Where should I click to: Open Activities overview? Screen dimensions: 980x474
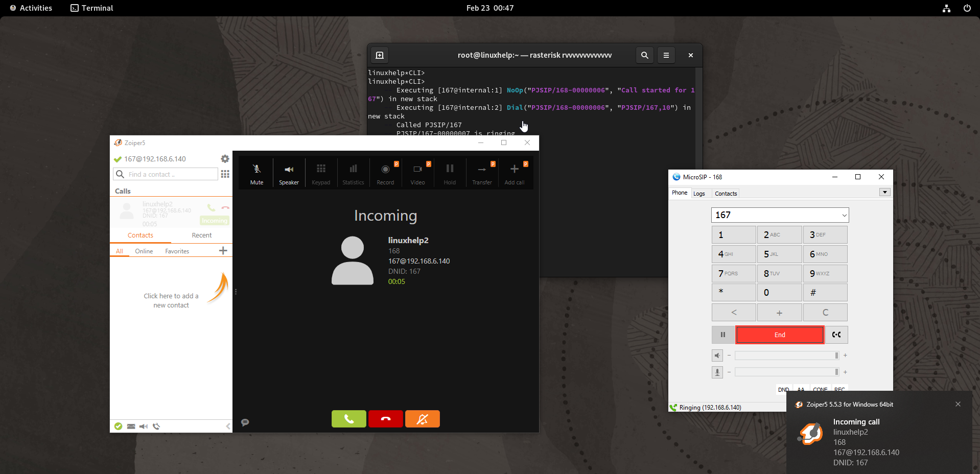tap(31, 8)
